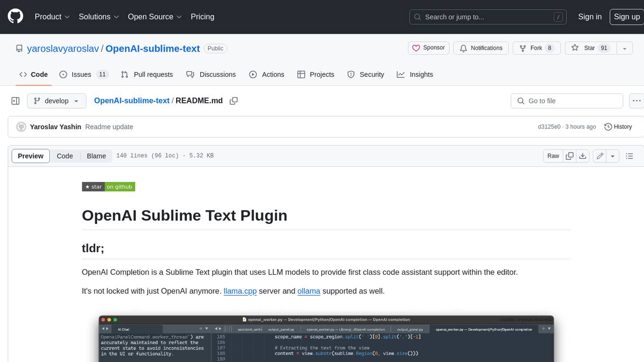Open the Pull requests tab
644x362 pixels.
147,74
